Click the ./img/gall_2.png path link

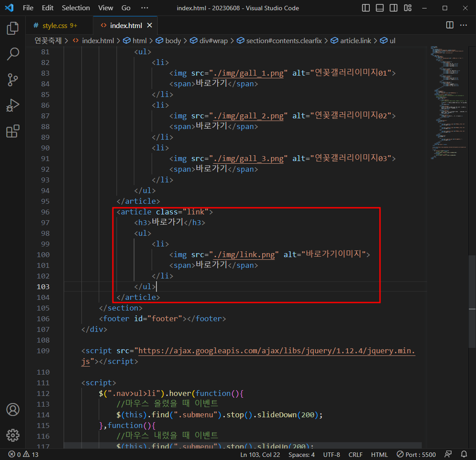pos(248,116)
